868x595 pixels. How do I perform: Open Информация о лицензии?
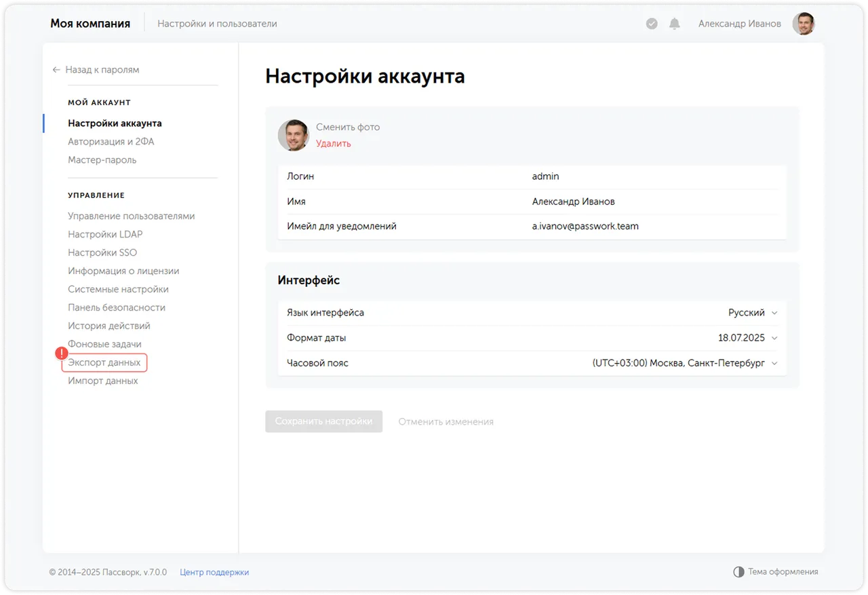pos(123,271)
